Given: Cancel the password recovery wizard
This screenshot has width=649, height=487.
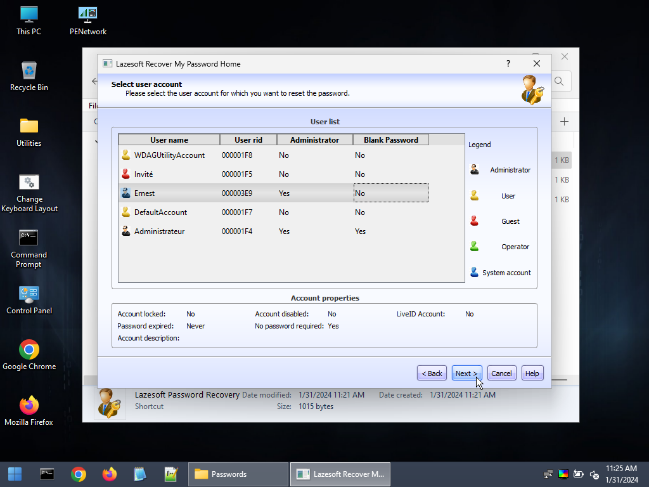Looking at the screenshot, I should click(x=502, y=373).
